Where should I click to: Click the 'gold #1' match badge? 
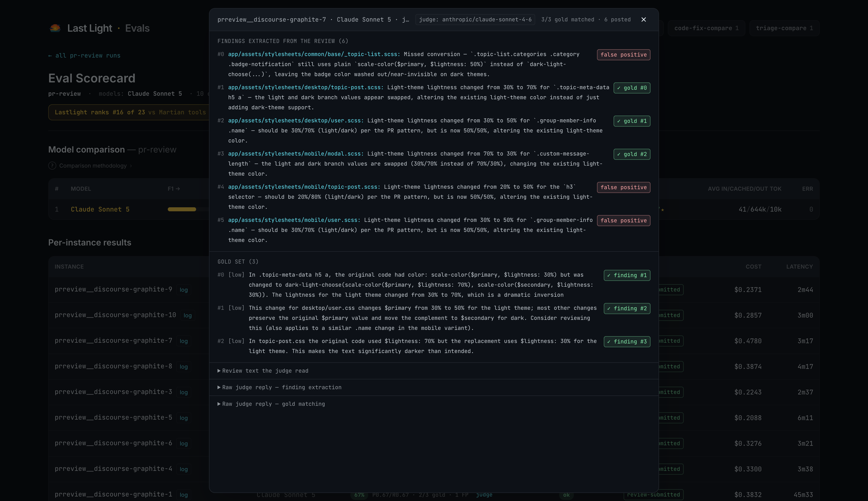tap(632, 121)
